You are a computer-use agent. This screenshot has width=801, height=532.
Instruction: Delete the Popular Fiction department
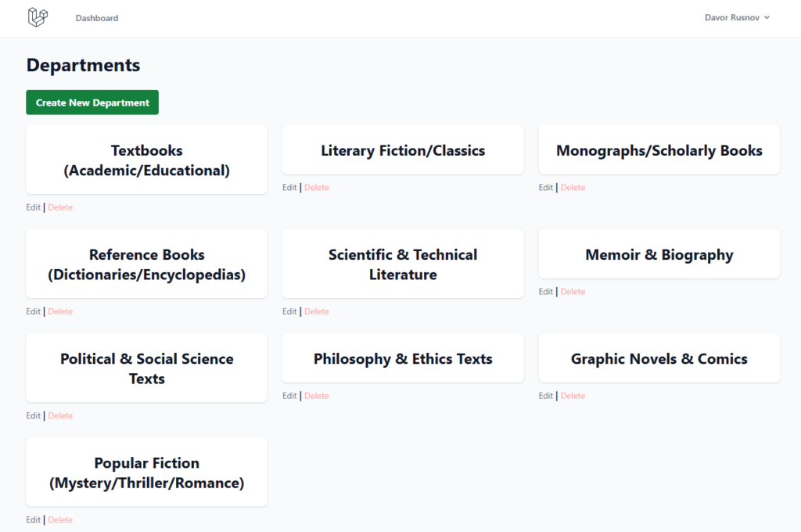60,519
